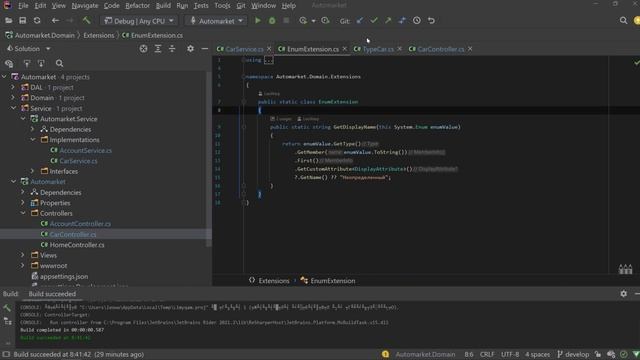
Task: Click the lock icon in status bar
Action: (x=598, y=354)
